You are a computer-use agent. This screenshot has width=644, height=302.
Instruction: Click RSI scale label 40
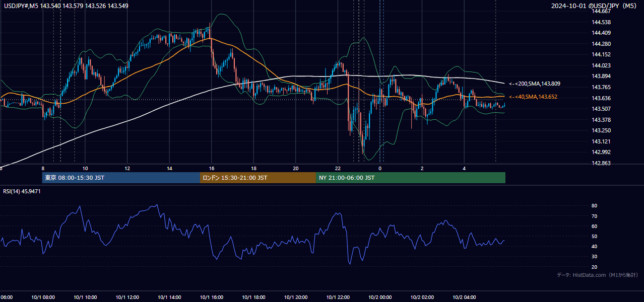tap(595, 246)
